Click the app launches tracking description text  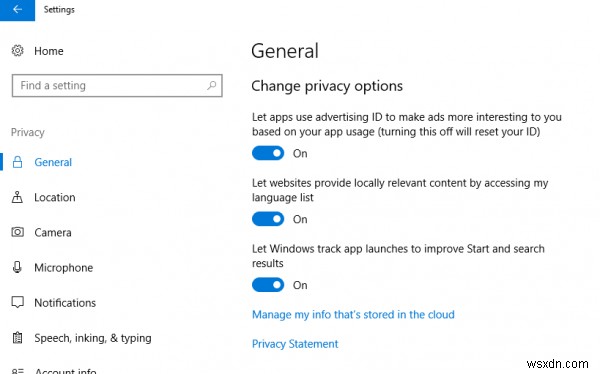[x=398, y=256]
